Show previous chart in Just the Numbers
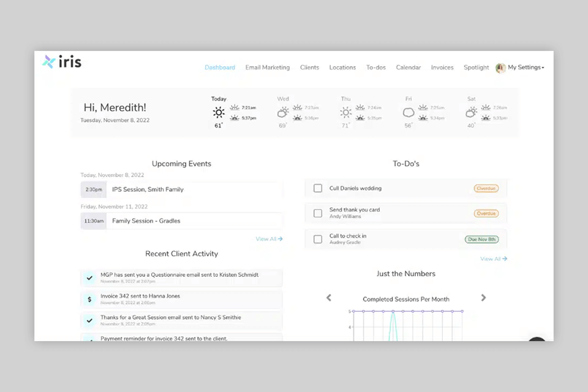 coord(329,298)
